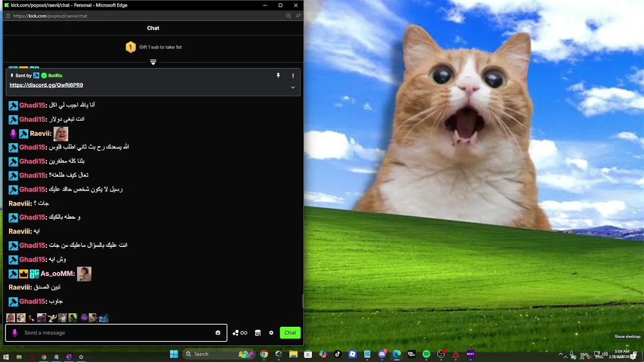Screen dimensions: 644x362
Task: Open TikTok from taskbar
Action: coord(338,354)
